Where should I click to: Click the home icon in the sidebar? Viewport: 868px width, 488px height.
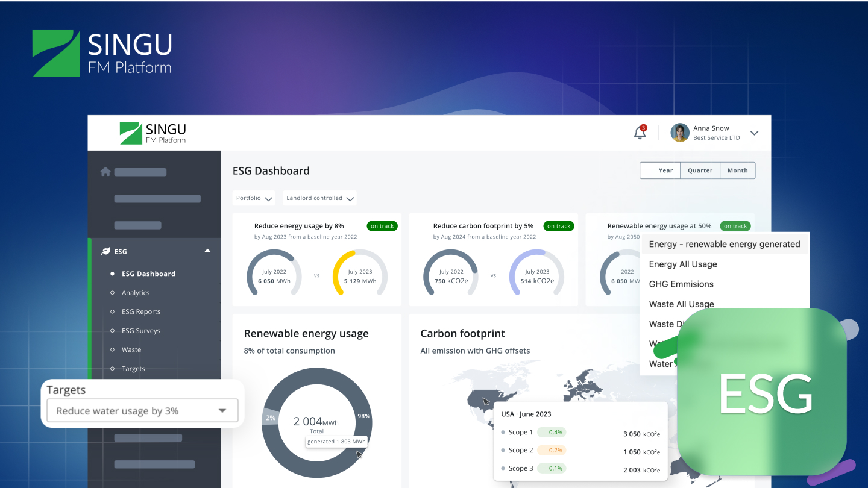(x=105, y=172)
